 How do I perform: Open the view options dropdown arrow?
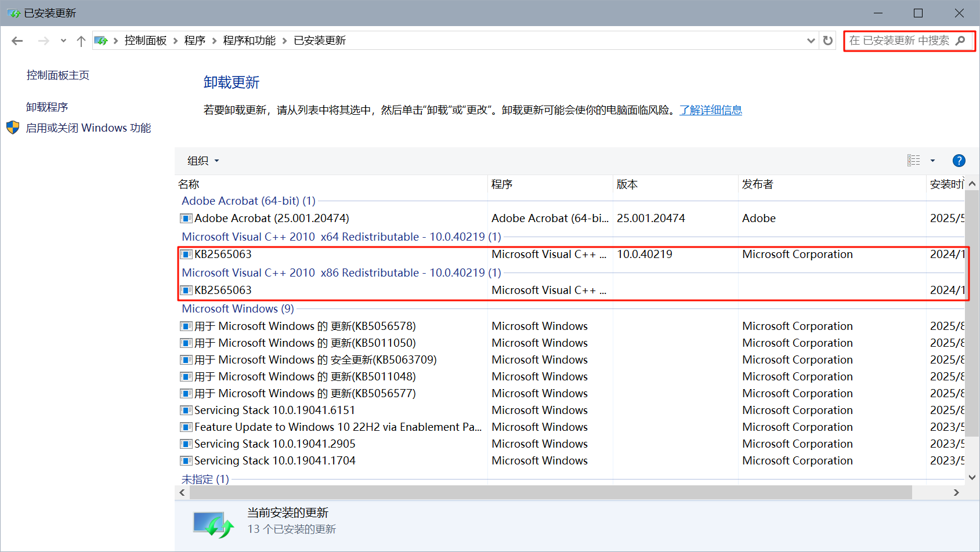coord(932,161)
